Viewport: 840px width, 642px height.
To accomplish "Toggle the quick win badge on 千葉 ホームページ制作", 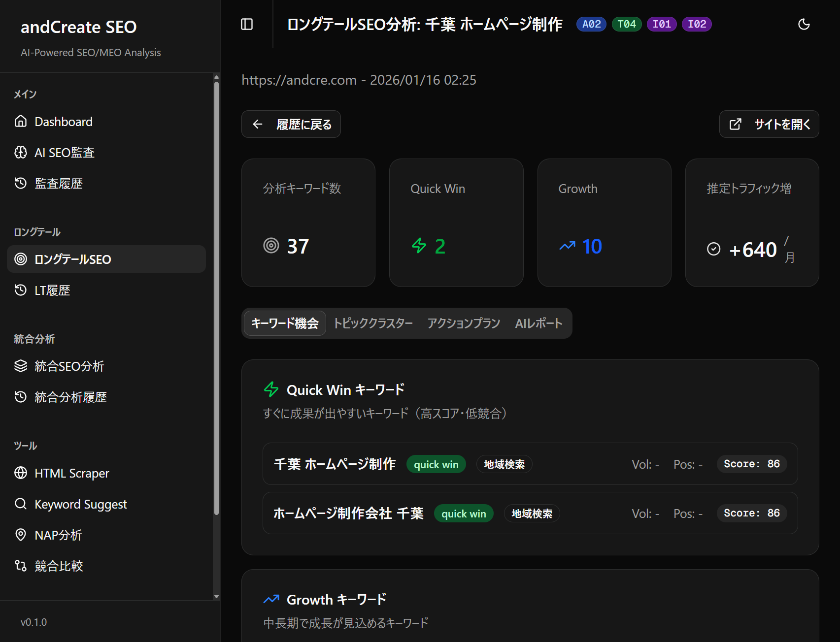I will tap(436, 464).
